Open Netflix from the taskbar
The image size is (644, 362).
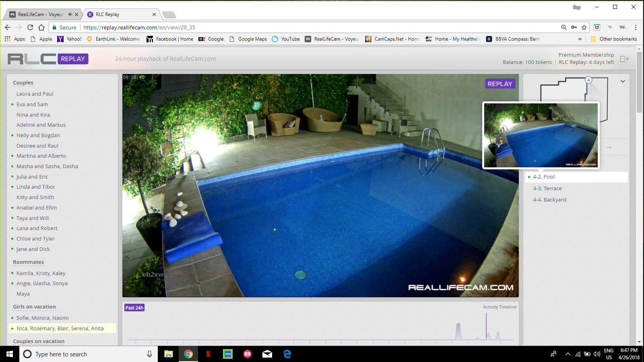(208, 354)
